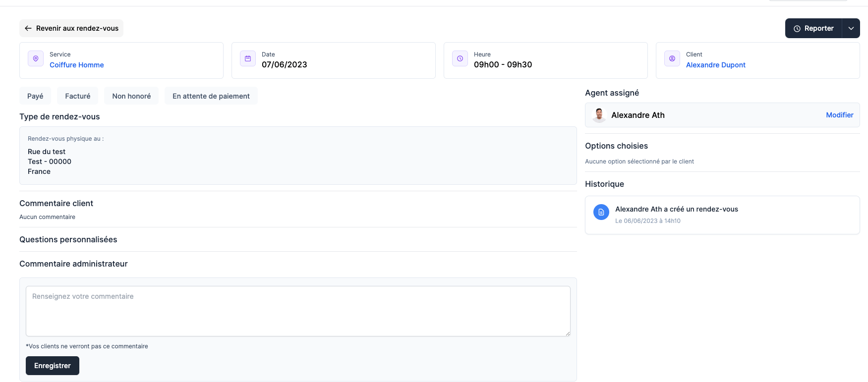Click Modifier to change assigned agent
Screen dimensions: 868x382
click(839, 115)
